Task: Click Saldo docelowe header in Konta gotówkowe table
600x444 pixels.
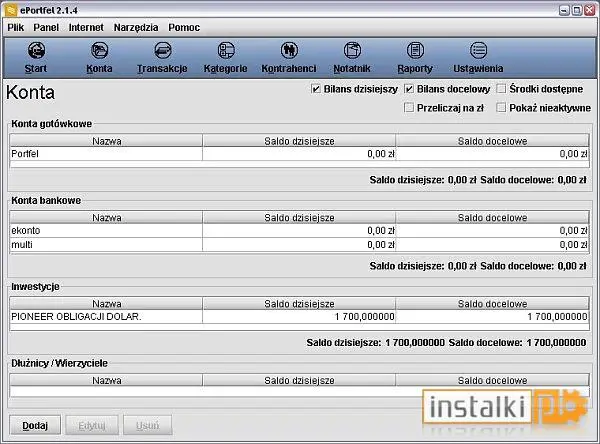Action: coord(492,141)
